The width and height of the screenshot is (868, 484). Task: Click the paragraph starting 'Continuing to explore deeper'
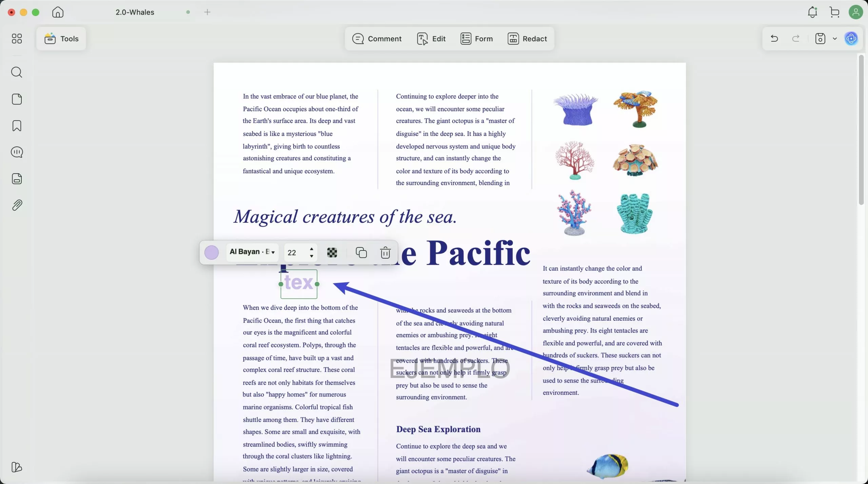(456, 140)
